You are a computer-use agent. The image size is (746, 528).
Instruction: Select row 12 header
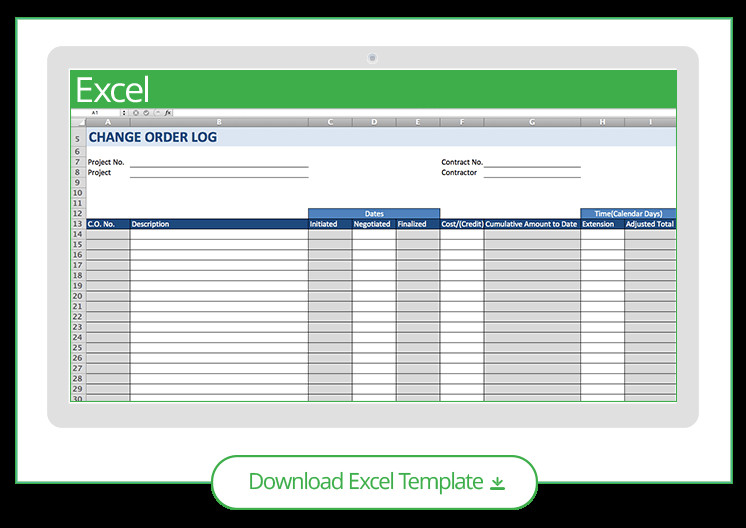coord(78,214)
